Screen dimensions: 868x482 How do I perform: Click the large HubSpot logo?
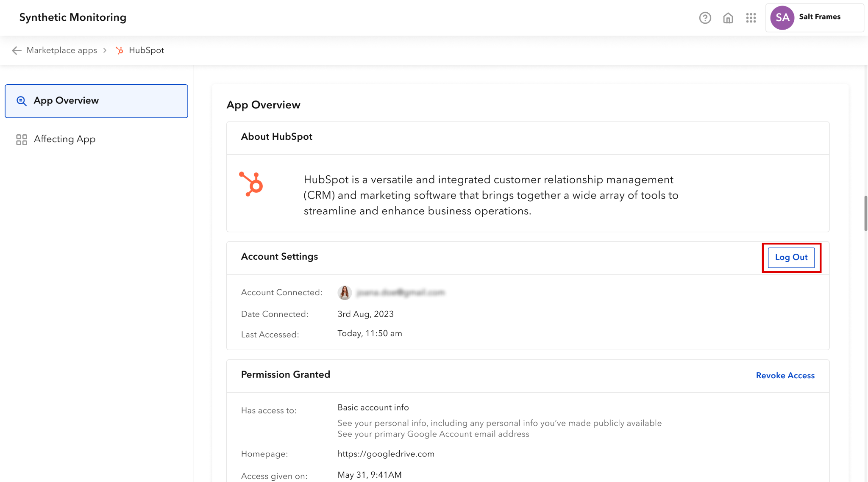point(251,184)
